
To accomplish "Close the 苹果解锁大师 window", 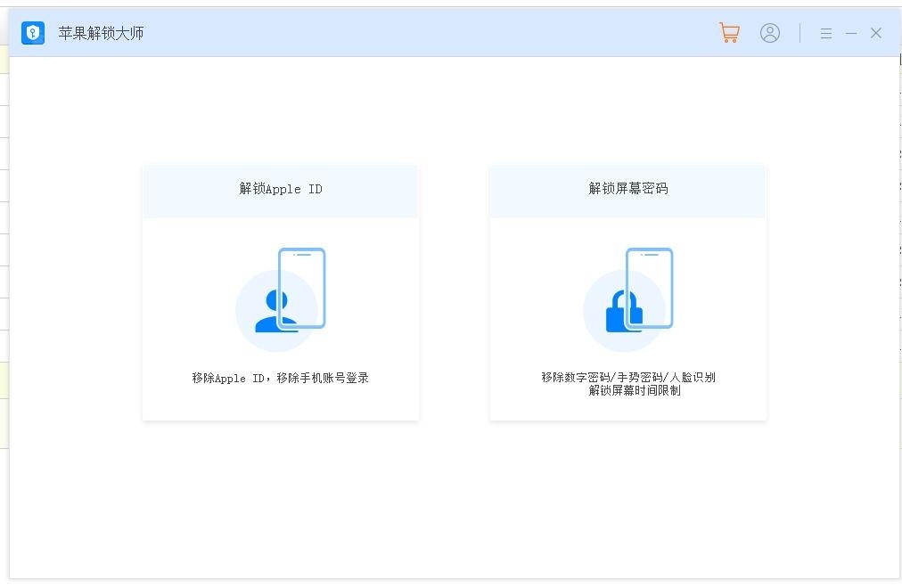I will click(876, 33).
